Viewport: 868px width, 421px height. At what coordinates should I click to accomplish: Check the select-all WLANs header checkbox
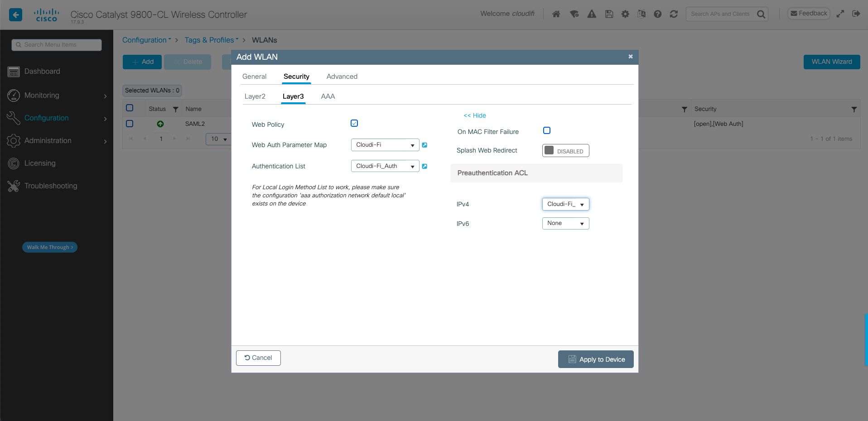[x=130, y=108]
